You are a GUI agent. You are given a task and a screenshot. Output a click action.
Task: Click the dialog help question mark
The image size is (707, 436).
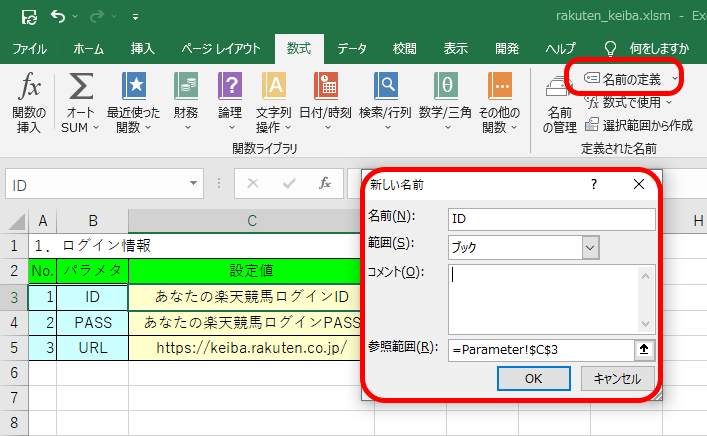pyautogui.click(x=594, y=184)
